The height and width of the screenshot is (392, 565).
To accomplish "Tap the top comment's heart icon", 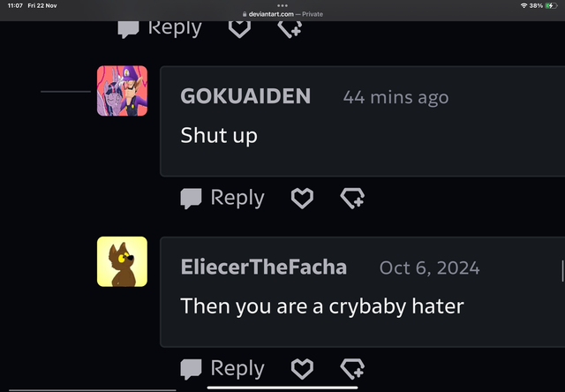I will click(239, 29).
